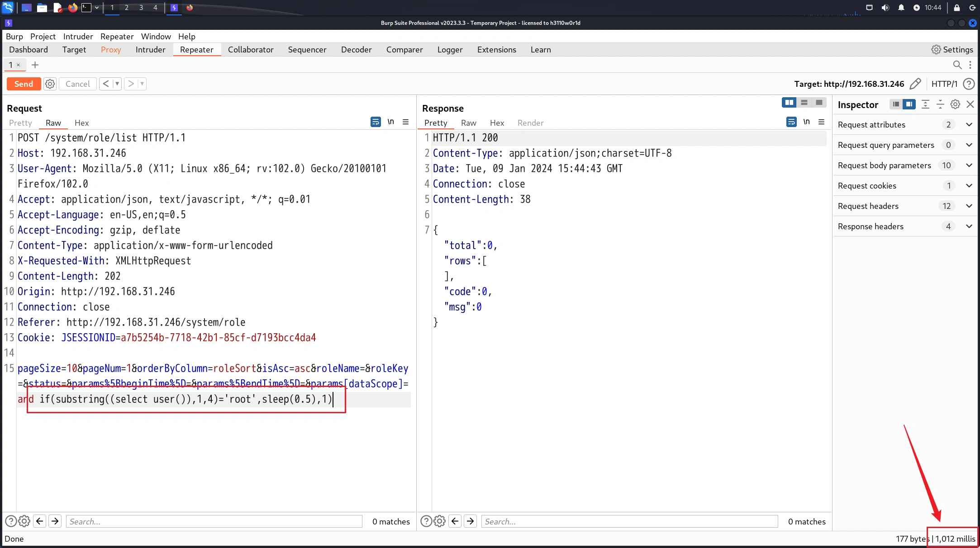The width and height of the screenshot is (980, 548).
Task: Open history back dropdown arrow
Action: pos(117,84)
